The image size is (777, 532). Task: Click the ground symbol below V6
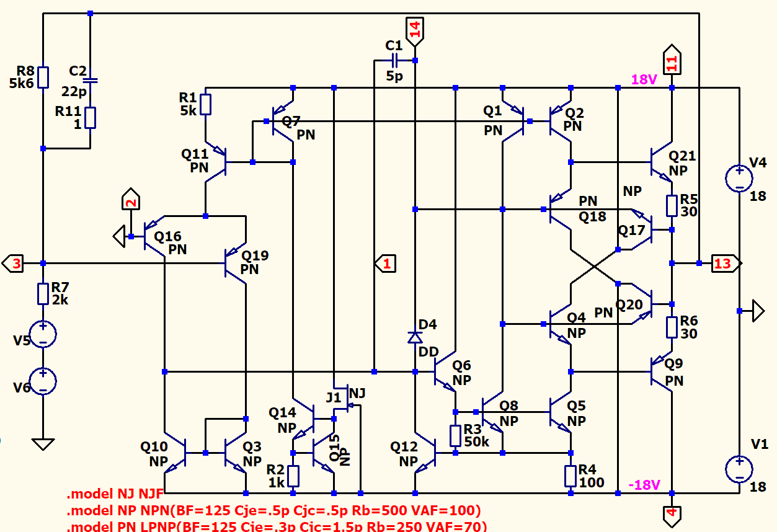click(x=43, y=444)
